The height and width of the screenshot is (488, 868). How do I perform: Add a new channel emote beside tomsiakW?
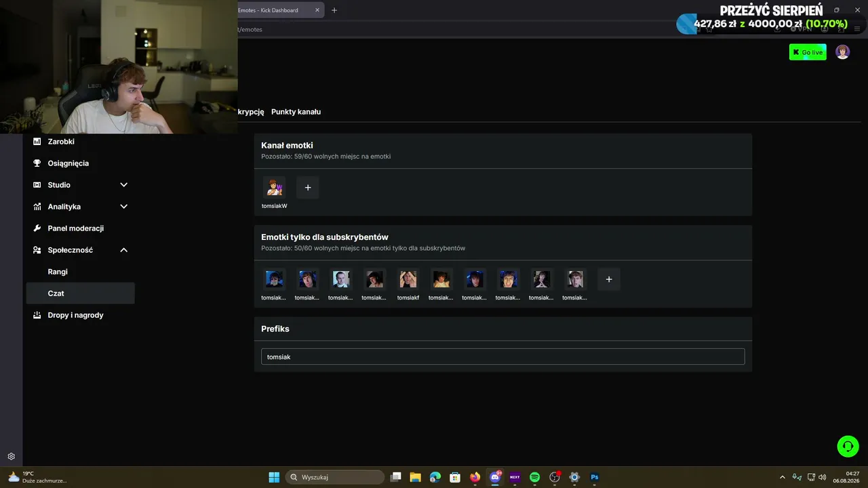pyautogui.click(x=307, y=187)
